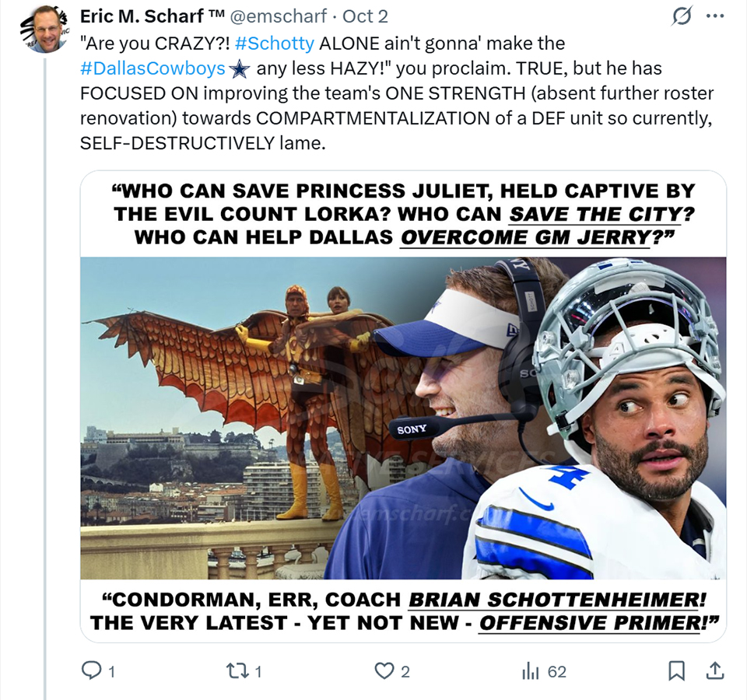Open the @emscharf handle
The width and height of the screenshot is (747, 700).
(279, 16)
